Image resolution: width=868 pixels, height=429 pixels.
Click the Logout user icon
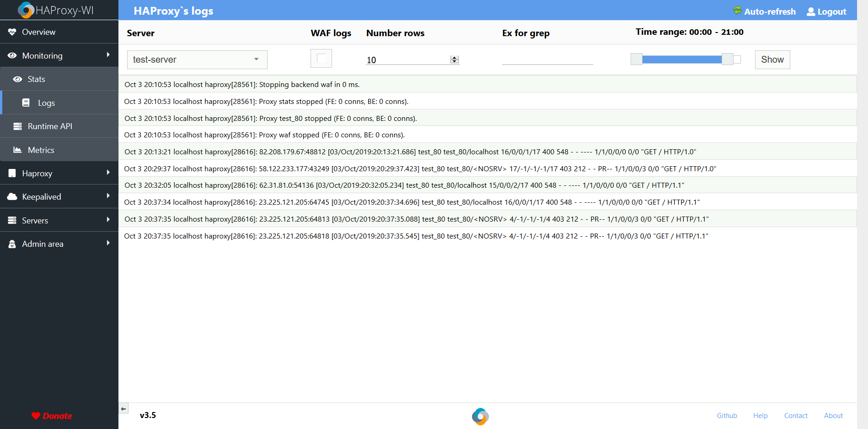click(811, 11)
